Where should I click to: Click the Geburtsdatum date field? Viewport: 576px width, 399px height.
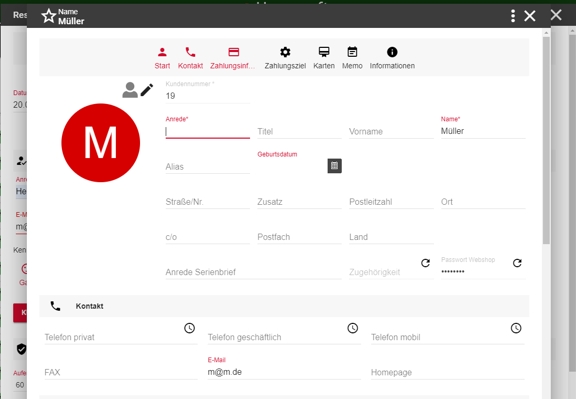[x=292, y=166]
